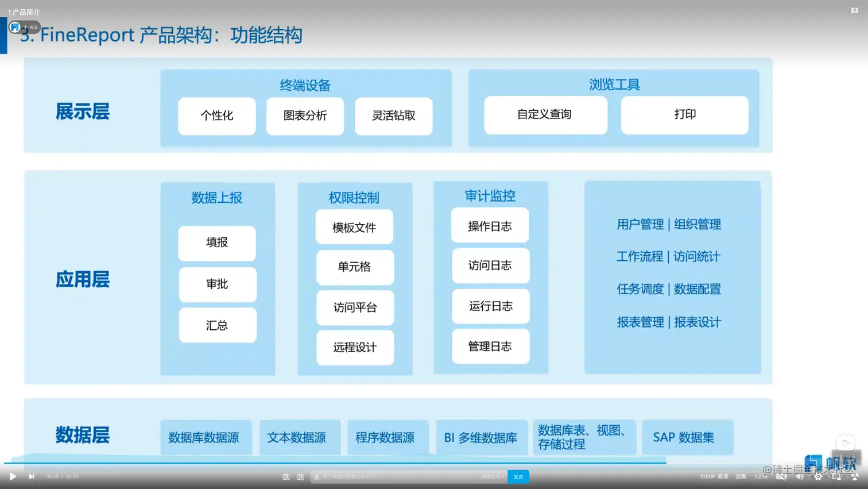This screenshot has width=868, height=489.
Task: Skip to the next video
Action: coord(32,476)
